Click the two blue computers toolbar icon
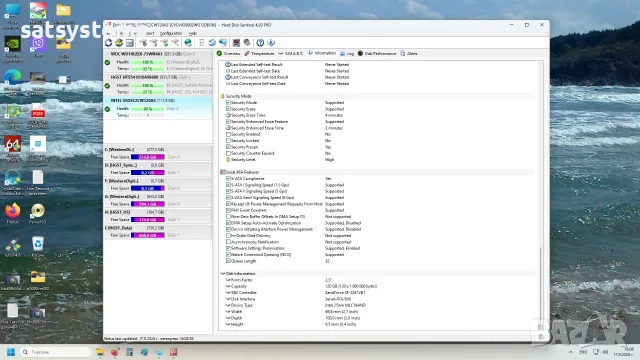This screenshot has height=360, width=640. pos(223,42)
